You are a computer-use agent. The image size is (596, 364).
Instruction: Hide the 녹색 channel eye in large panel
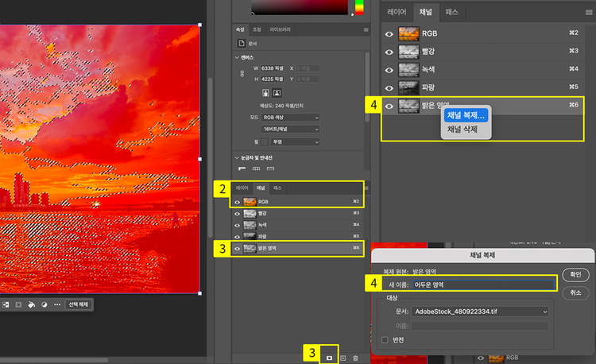[x=389, y=70]
